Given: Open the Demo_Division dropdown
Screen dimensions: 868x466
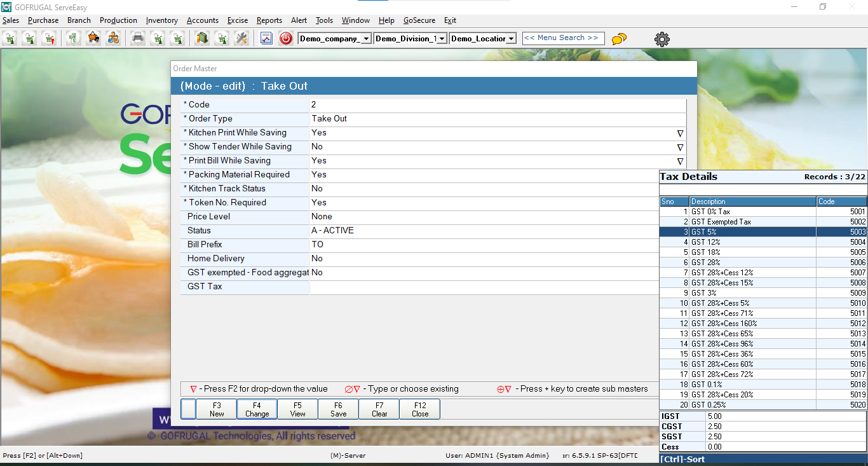Looking at the screenshot, I should coord(442,39).
